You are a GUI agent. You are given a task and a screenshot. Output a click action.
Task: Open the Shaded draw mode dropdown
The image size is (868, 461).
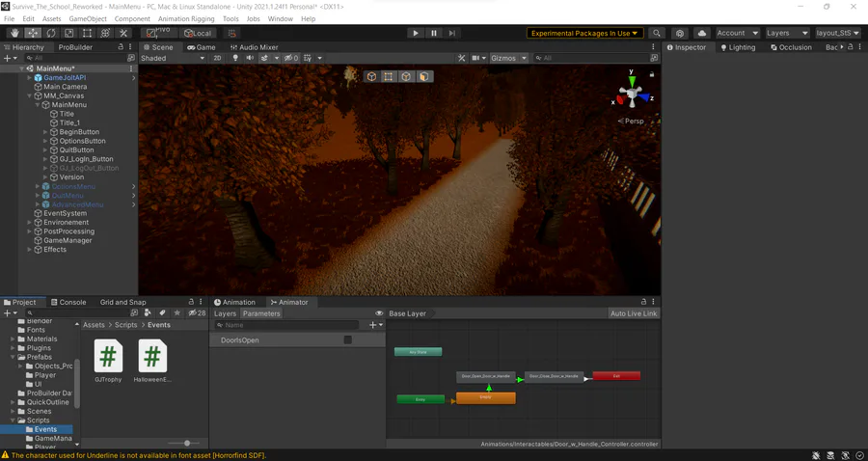[x=173, y=58]
